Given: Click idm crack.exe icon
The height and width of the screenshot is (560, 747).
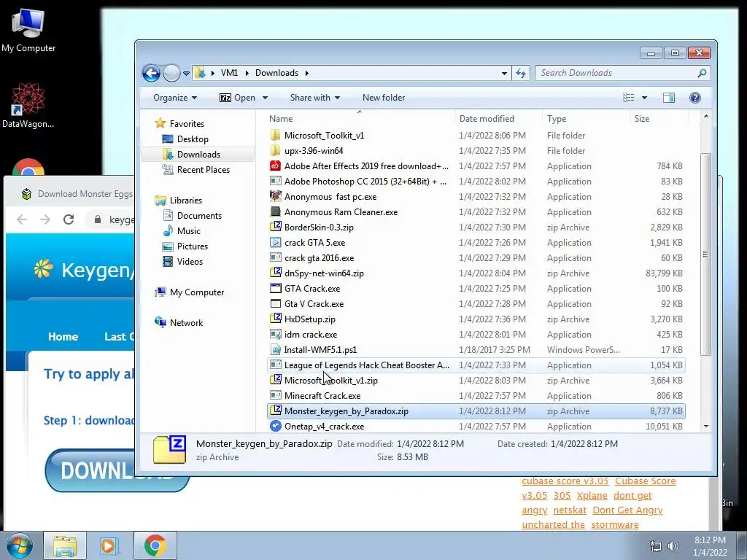Looking at the screenshot, I should [x=275, y=334].
